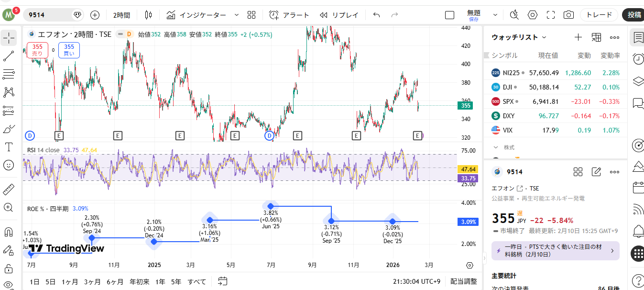Screen dimensions: 644x290
Task: Toggle hide all drawings eye icon
Action: tap(9, 286)
